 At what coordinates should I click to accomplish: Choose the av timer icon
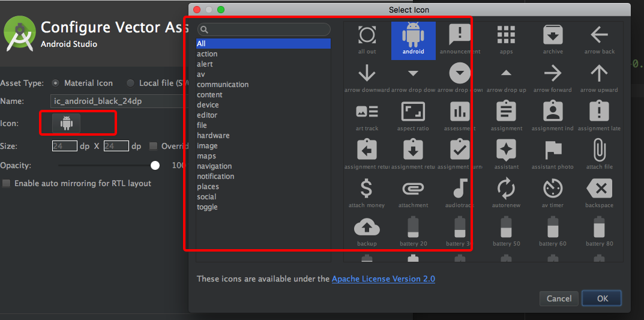tap(553, 188)
